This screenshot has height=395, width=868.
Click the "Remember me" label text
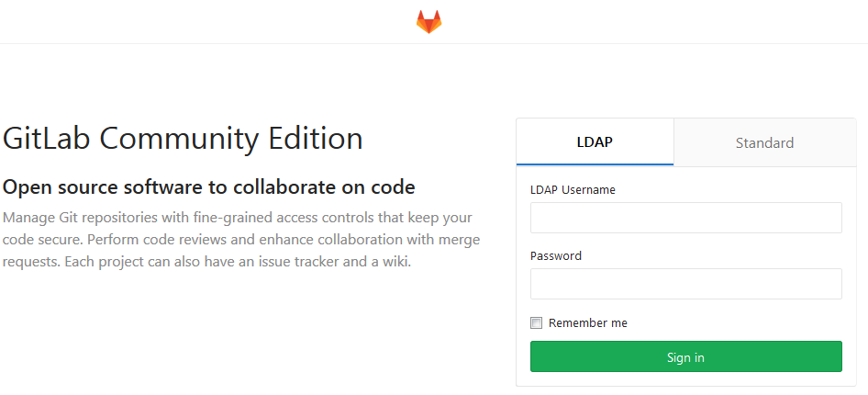[588, 323]
